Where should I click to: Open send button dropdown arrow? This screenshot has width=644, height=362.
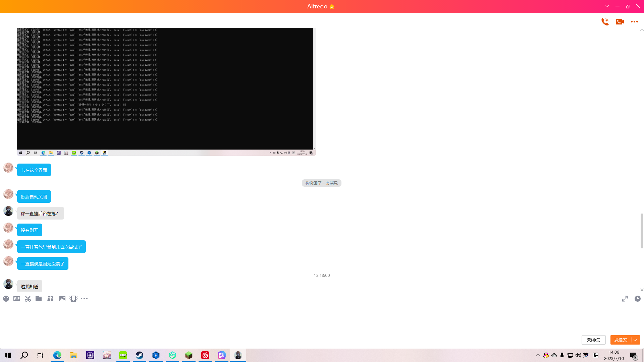(635, 340)
